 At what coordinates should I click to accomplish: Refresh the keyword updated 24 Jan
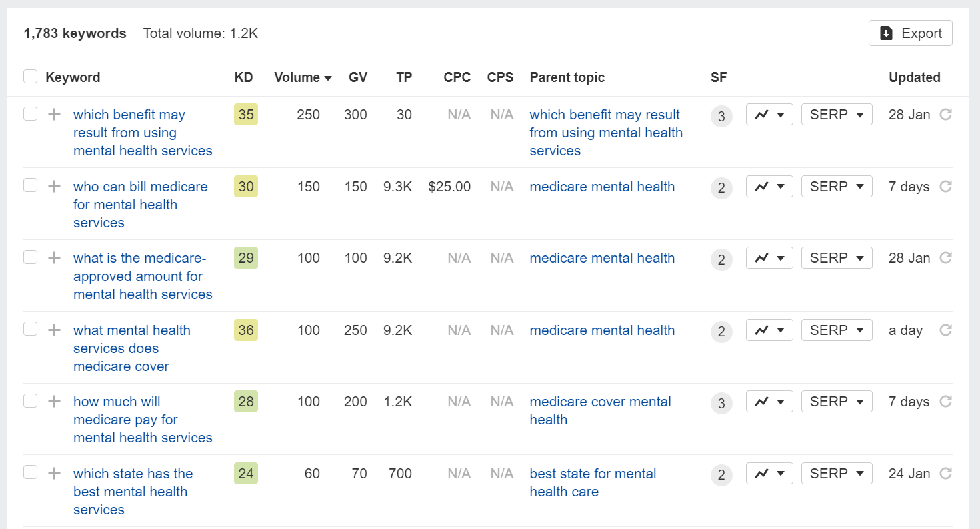pos(945,474)
